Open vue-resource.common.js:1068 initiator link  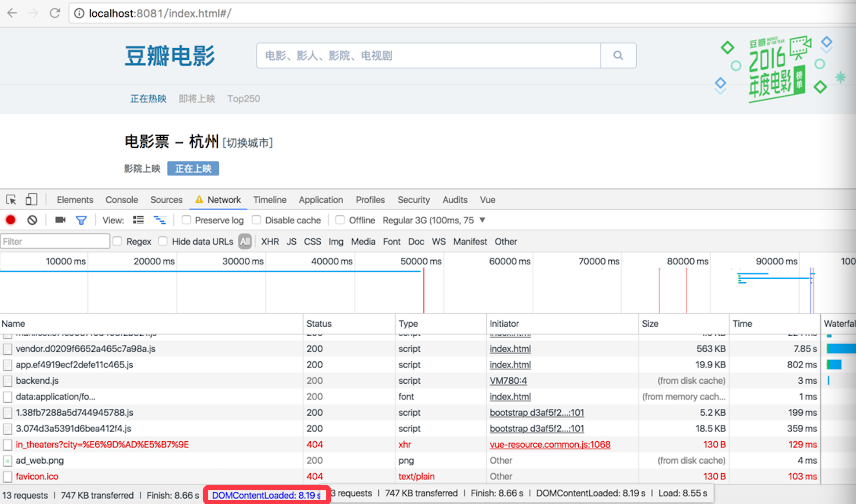pos(550,445)
